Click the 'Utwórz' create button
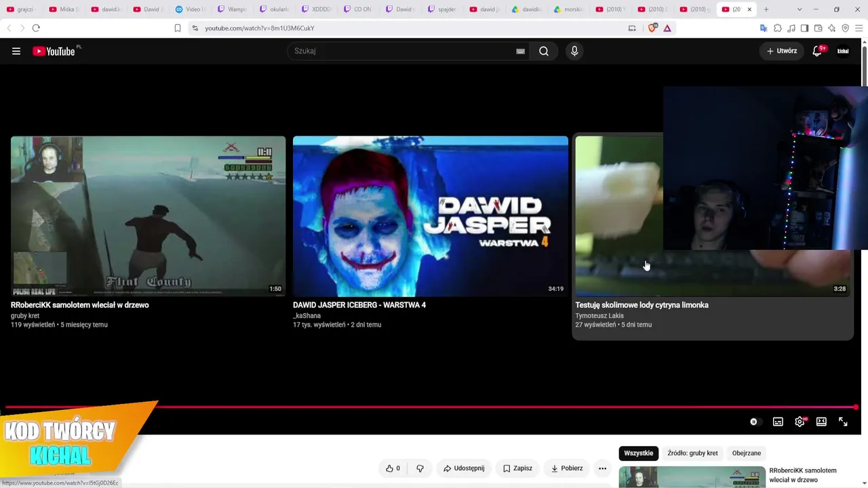The image size is (868, 488). (x=782, y=51)
